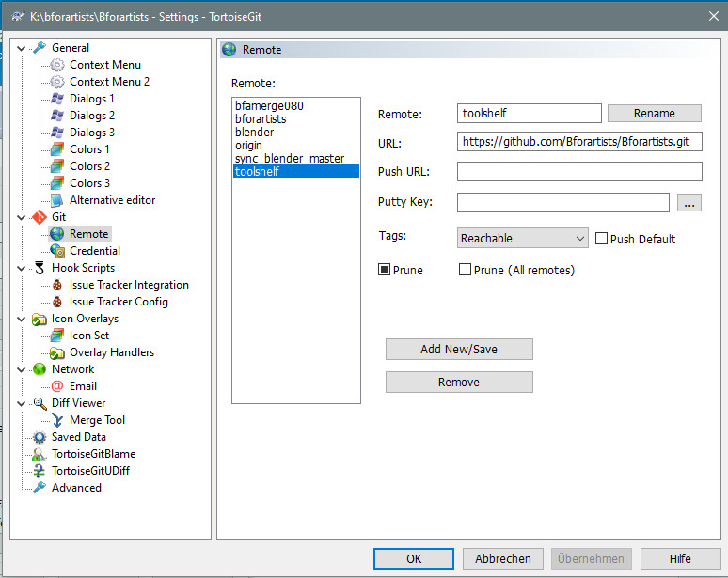Viewport: 728px width, 578px height.
Task: Open the Advanced settings page
Action: 76,488
